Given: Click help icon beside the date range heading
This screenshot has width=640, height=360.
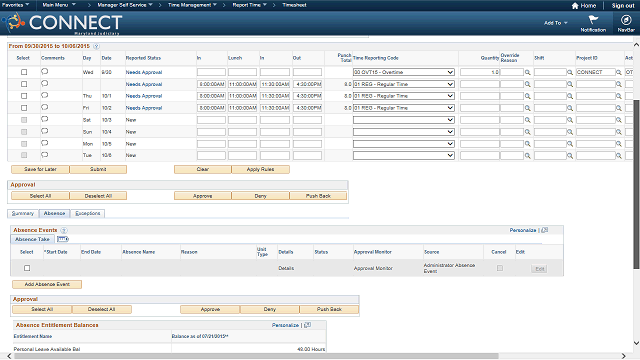Looking at the screenshot, I should 96,46.
